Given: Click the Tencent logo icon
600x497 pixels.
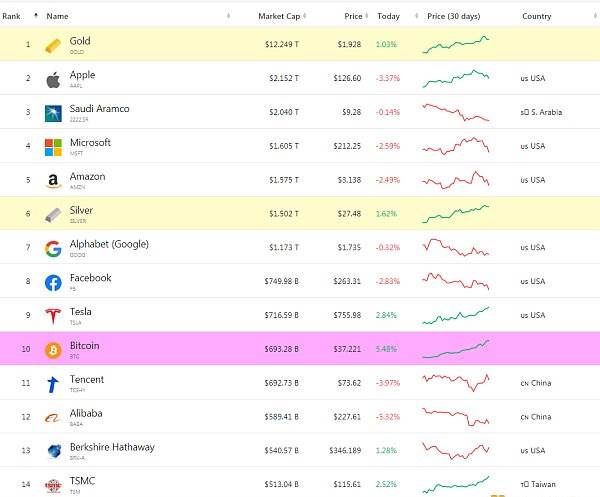Looking at the screenshot, I should (53, 384).
